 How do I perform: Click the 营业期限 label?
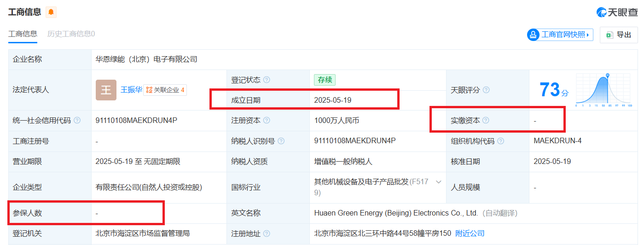click(27, 162)
